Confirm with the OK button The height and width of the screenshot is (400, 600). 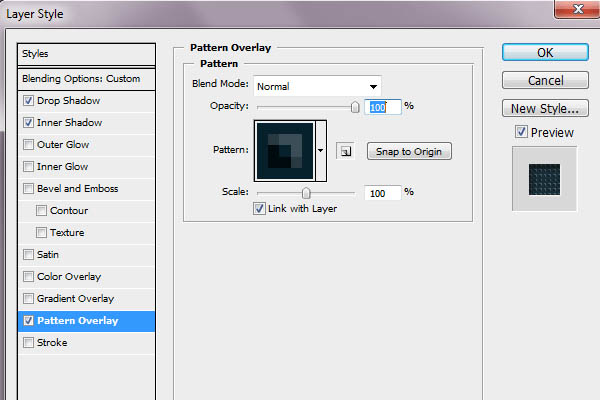click(x=545, y=52)
